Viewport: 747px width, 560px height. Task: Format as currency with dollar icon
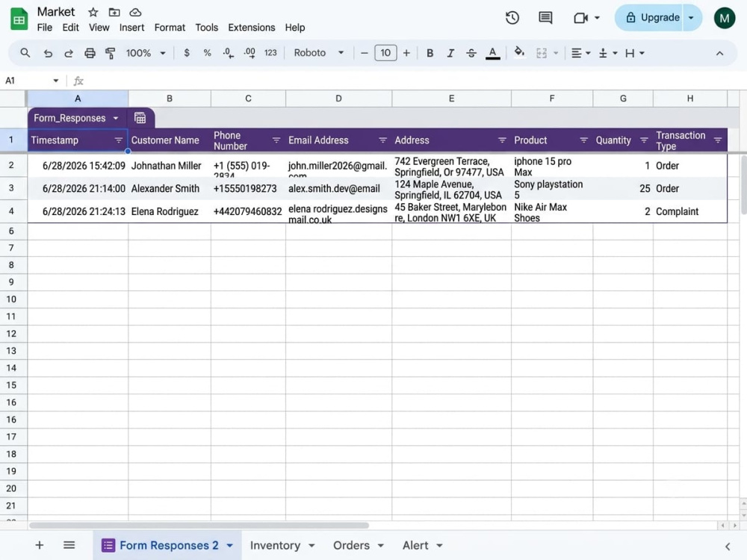coord(187,53)
